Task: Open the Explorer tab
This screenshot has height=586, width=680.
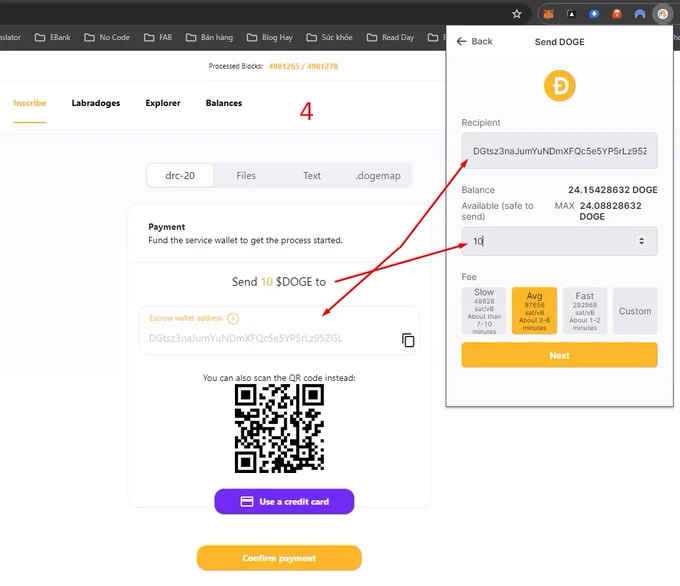Action: point(163,103)
